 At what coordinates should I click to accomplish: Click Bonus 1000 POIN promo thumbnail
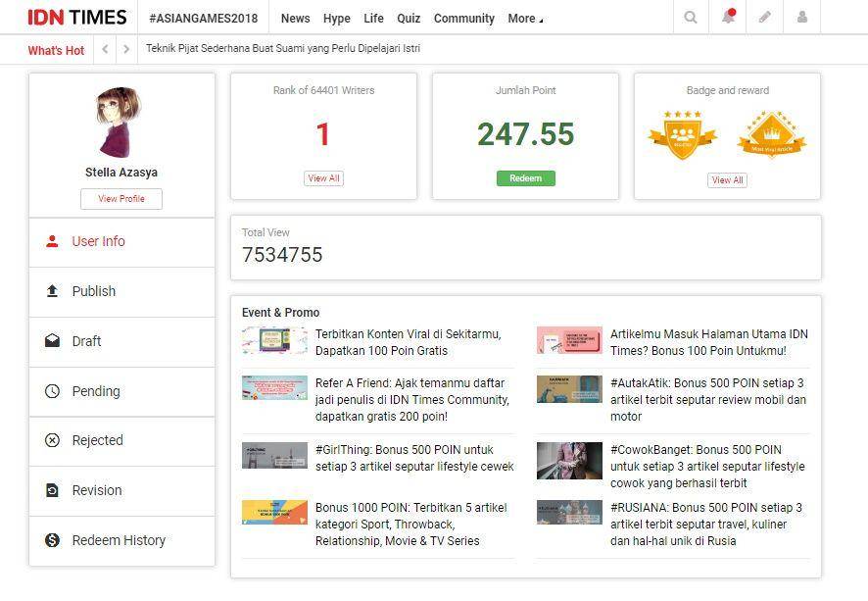point(274,512)
